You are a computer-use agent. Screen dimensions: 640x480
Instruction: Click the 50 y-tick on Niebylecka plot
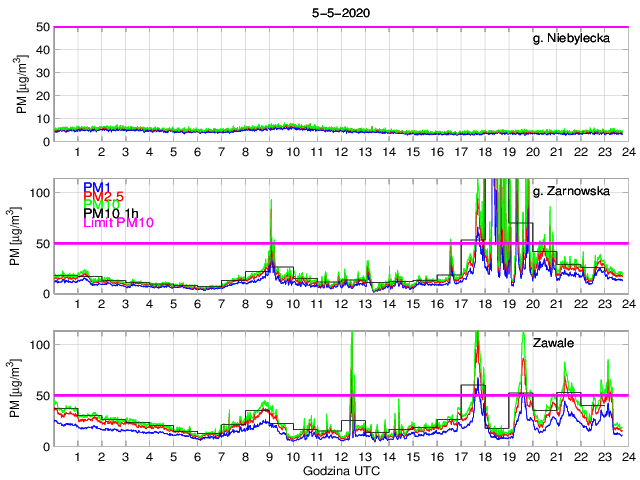(x=41, y=27)
